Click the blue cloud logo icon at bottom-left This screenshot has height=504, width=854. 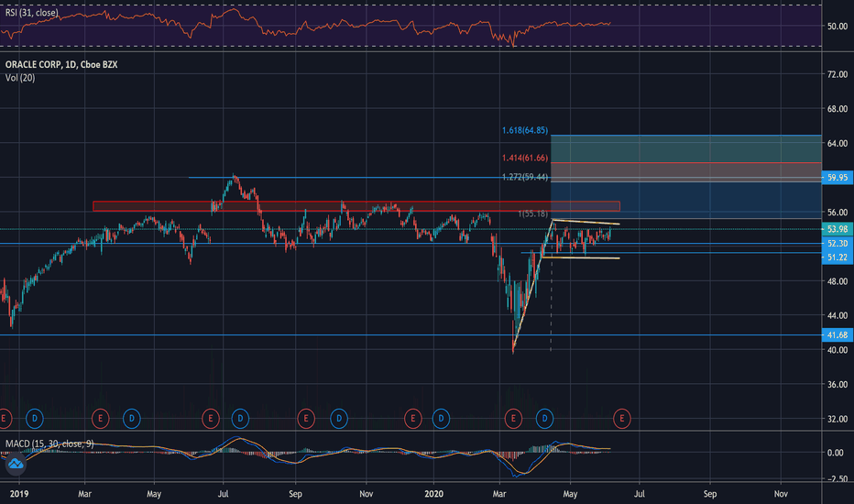coord(16,464)
